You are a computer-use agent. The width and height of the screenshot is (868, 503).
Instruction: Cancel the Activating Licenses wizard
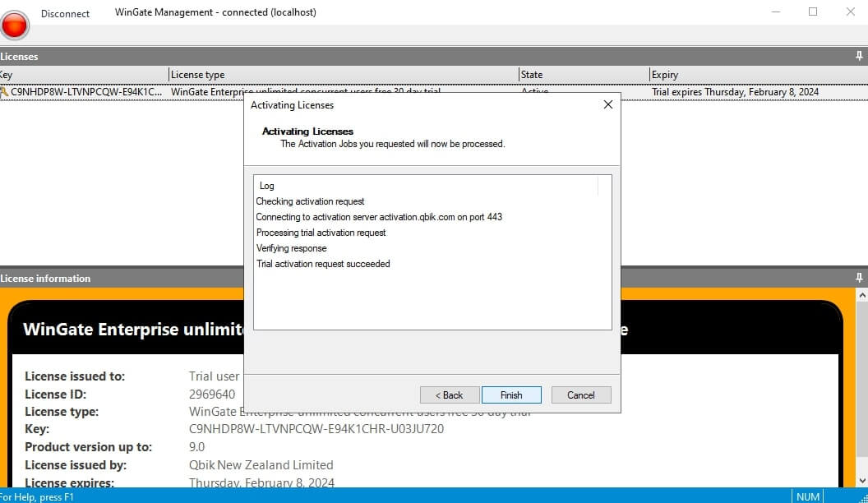[580, 395]
